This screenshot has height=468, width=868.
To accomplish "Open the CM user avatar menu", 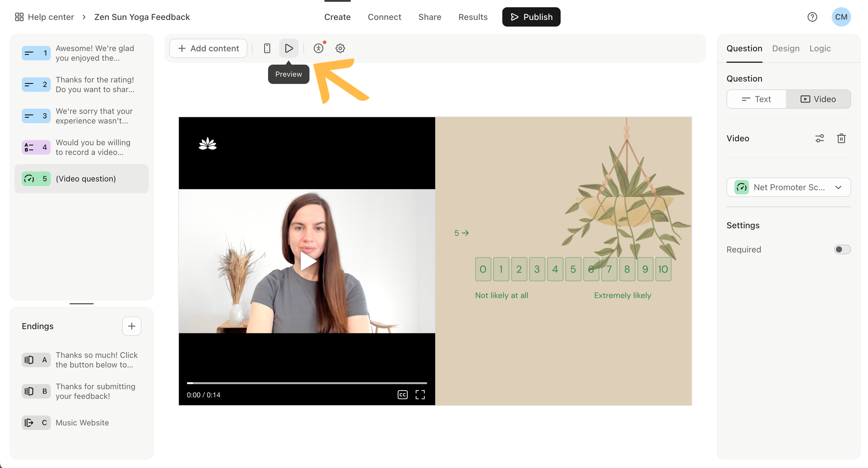I will (841, 17).
